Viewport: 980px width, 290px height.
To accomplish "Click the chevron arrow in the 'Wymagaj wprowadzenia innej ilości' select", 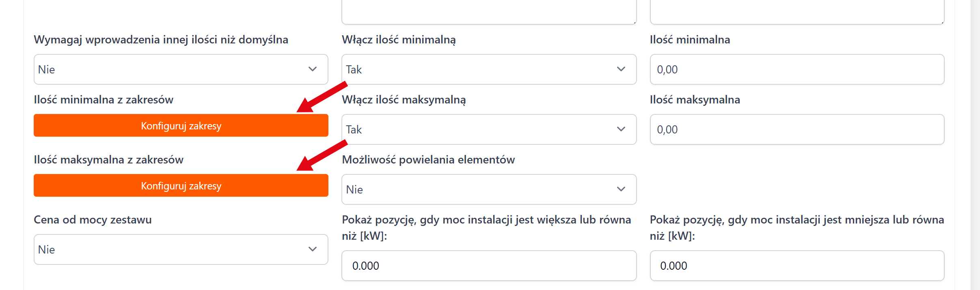I will pyautogui.click(x=312, y=69).
